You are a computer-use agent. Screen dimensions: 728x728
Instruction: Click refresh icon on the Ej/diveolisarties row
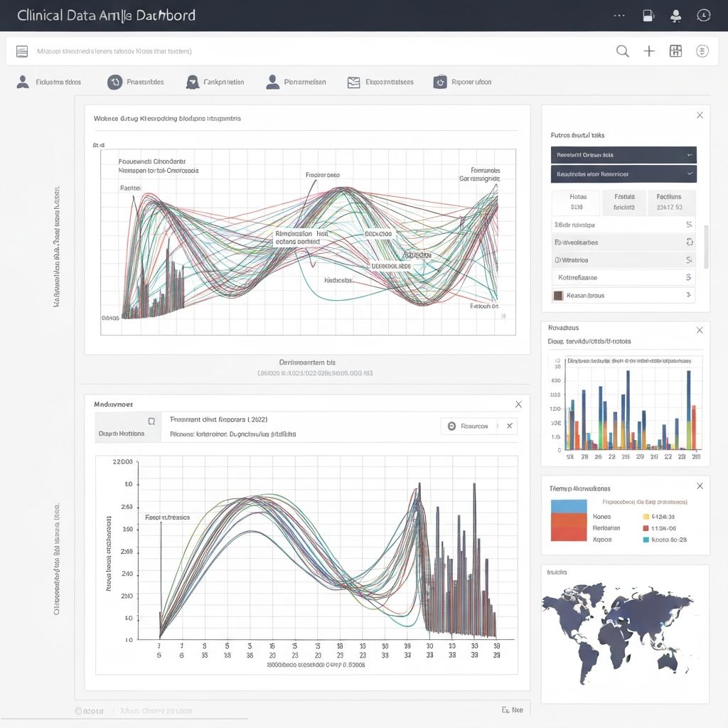[690, 242]
